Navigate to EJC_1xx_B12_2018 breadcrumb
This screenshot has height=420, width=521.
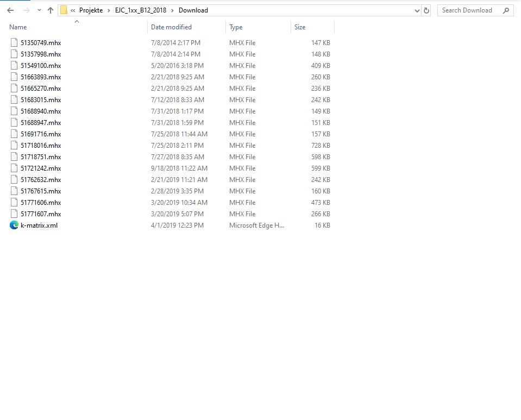pyautogui.click(x=141, y=10)
